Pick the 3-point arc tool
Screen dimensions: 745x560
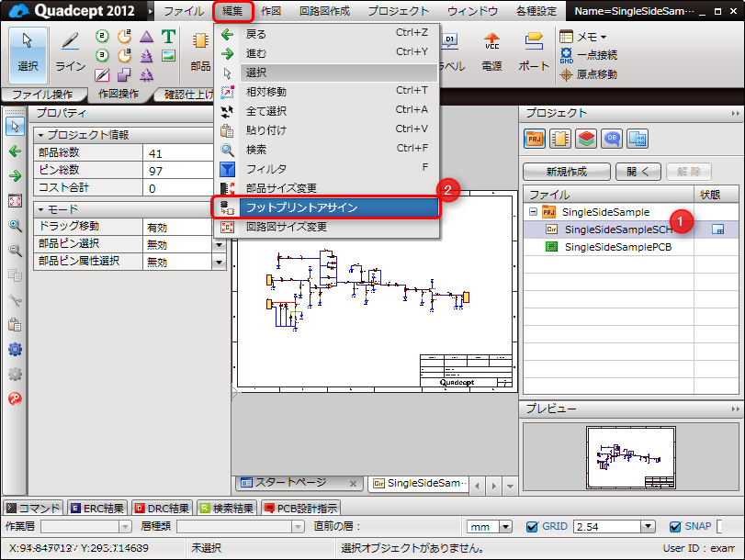pos(125,56)
